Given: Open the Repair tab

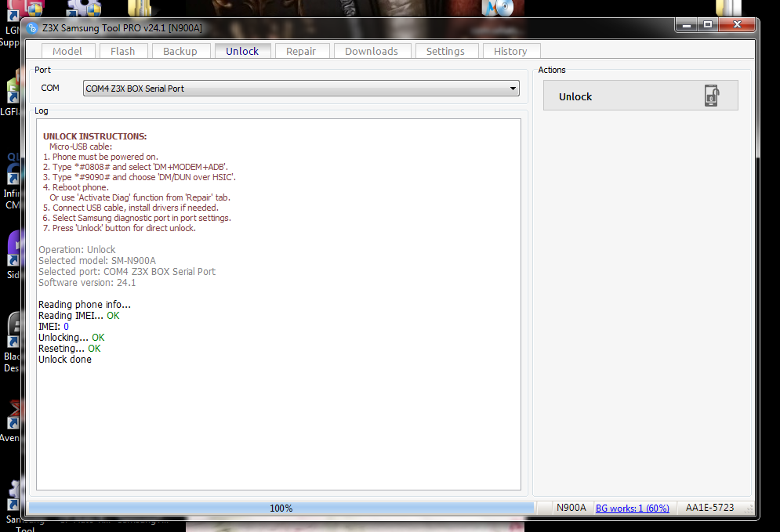Looking at the screenshot, I should tap(301, 51).
